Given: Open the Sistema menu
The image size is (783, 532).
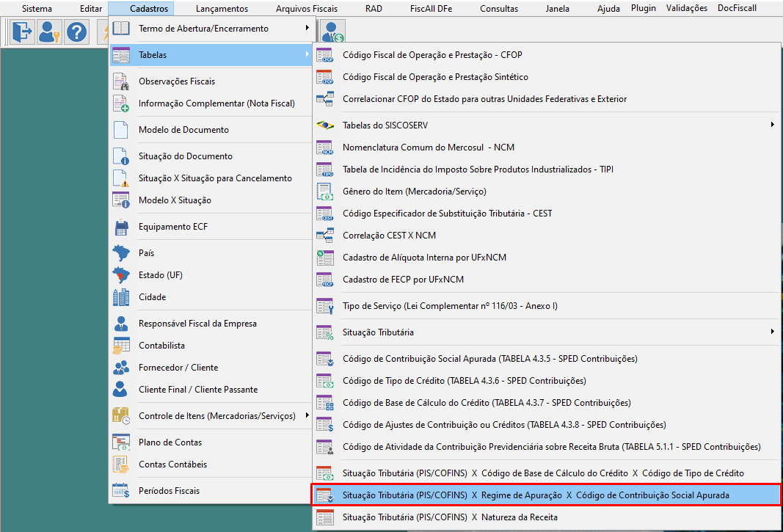Looking at the screenshot, I should [x=37, y=9].
